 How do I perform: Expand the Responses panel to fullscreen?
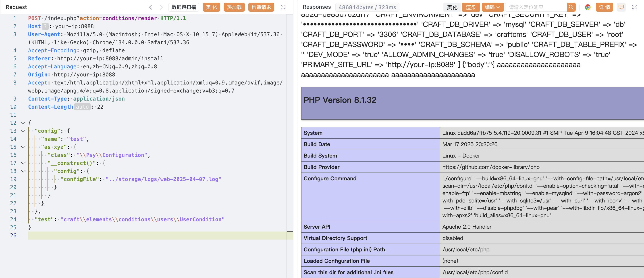click(x=634, y=7)
